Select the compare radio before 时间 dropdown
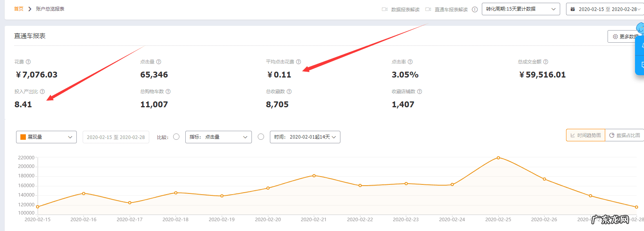Image resolution: width=644 pixels, height=231 pixels. 261,137
